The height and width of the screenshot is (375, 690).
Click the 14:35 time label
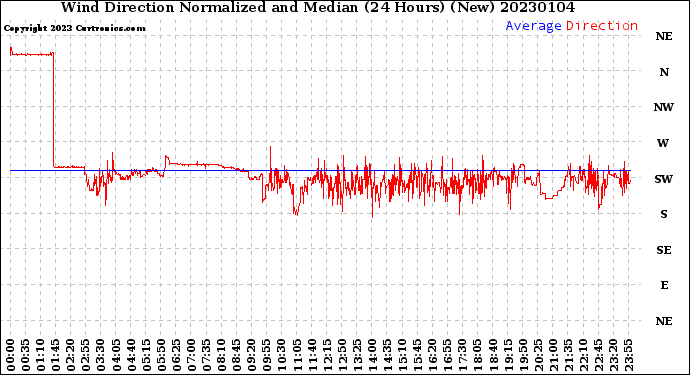coord(387,355)
